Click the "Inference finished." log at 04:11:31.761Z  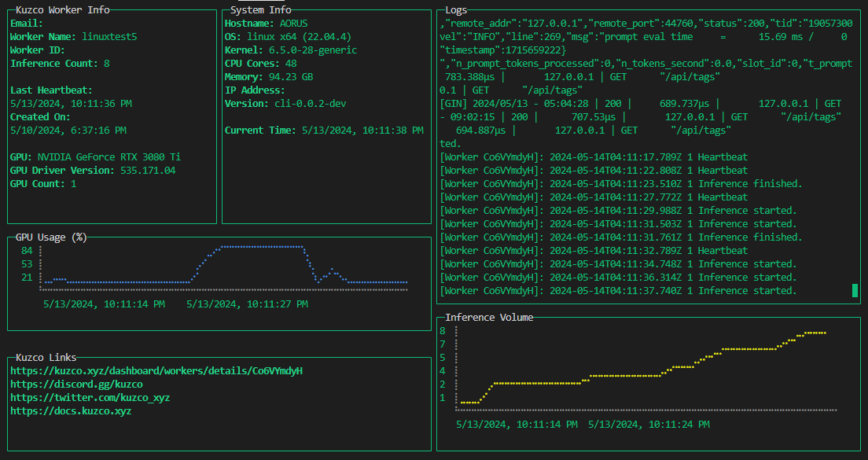click(621, 237)
